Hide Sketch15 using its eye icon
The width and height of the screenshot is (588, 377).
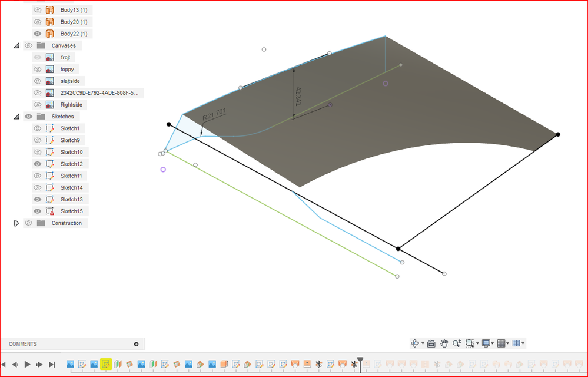pyautogui.click(x=37, y=211)
